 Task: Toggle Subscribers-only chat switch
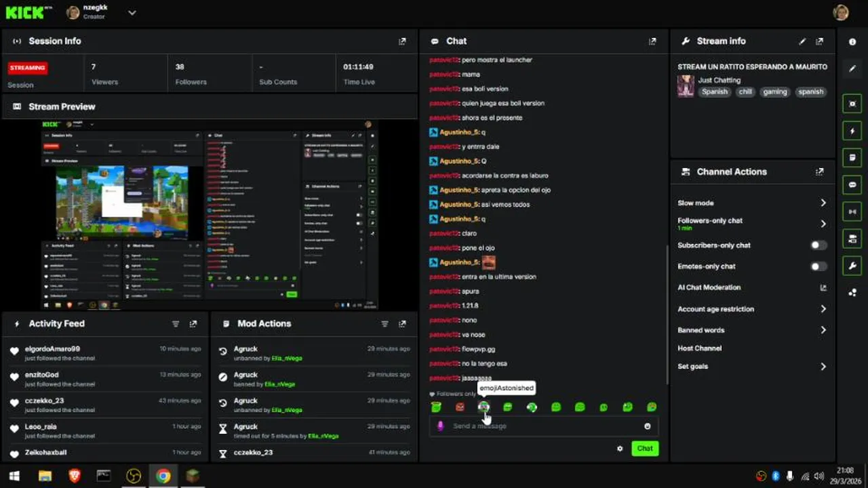tap(819, 245)
